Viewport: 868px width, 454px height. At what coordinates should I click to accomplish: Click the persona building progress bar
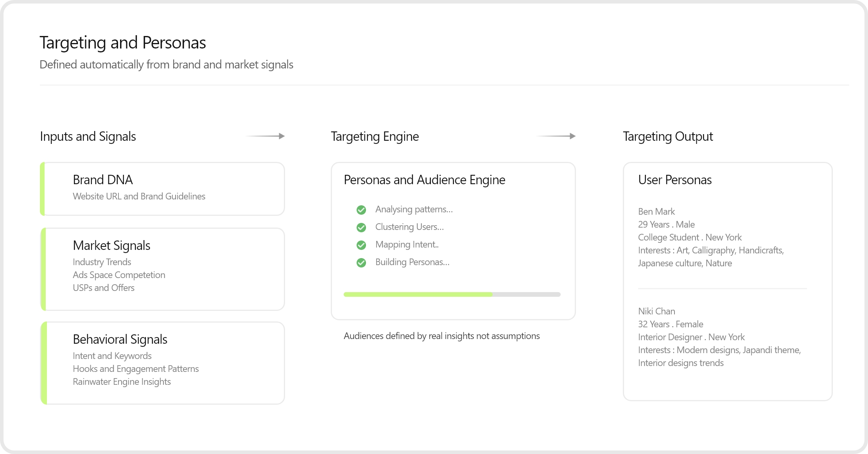click(x=452, y=294)
